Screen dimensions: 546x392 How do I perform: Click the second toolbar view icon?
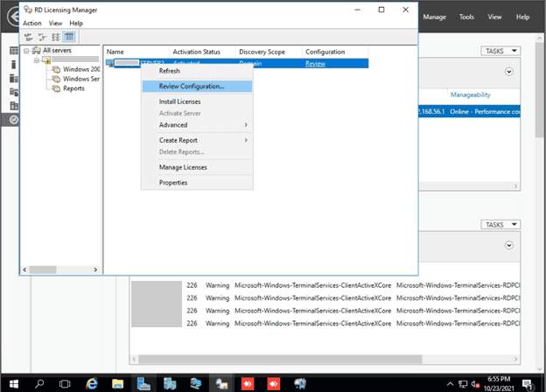[42, 37]
